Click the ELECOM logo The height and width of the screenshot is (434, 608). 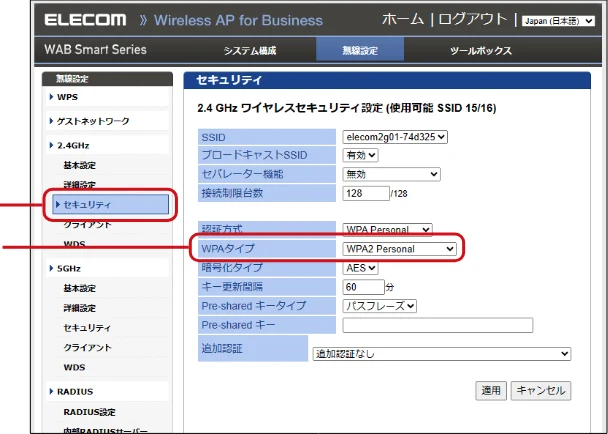85,20
